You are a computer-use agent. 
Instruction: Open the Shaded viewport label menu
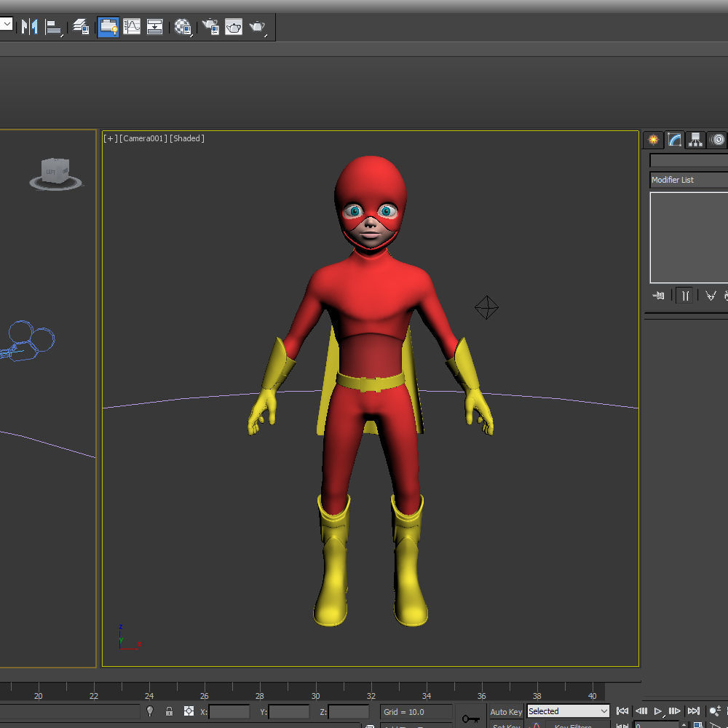pyautogui.click(x=187, y=138)
